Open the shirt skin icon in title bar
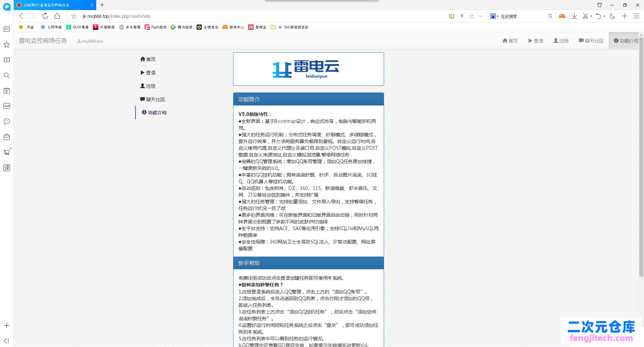Image resolution: width=644 pixels, height=347 pixels. coord(599,5)
